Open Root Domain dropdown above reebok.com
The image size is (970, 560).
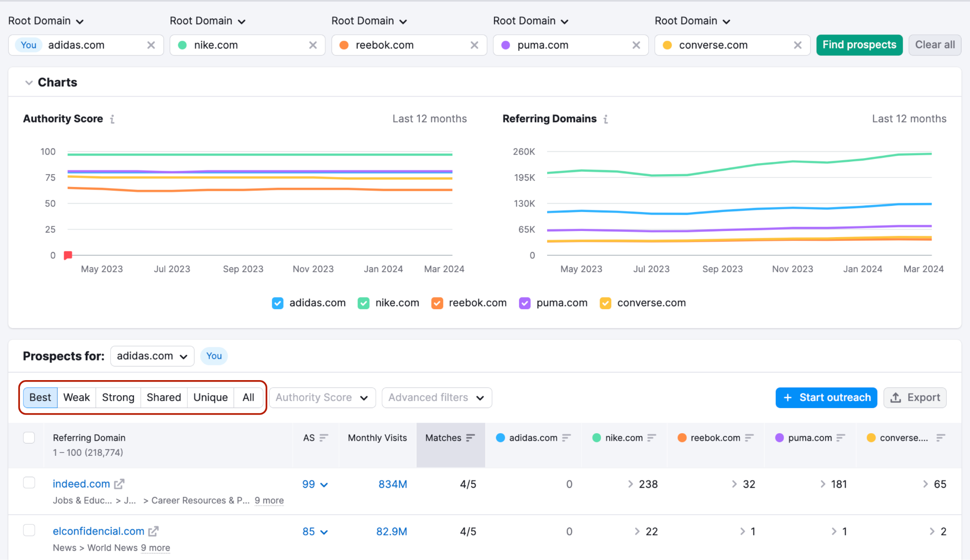click(x=369, y=21)
